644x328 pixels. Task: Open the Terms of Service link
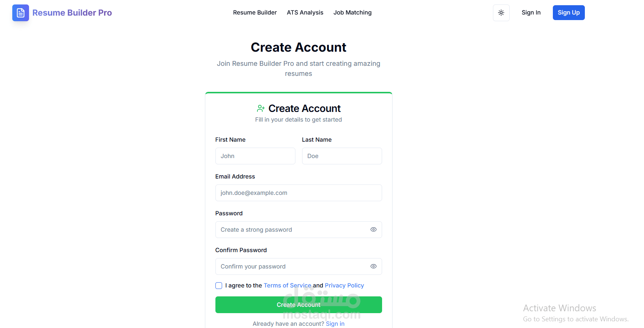[x=287, y=285]
